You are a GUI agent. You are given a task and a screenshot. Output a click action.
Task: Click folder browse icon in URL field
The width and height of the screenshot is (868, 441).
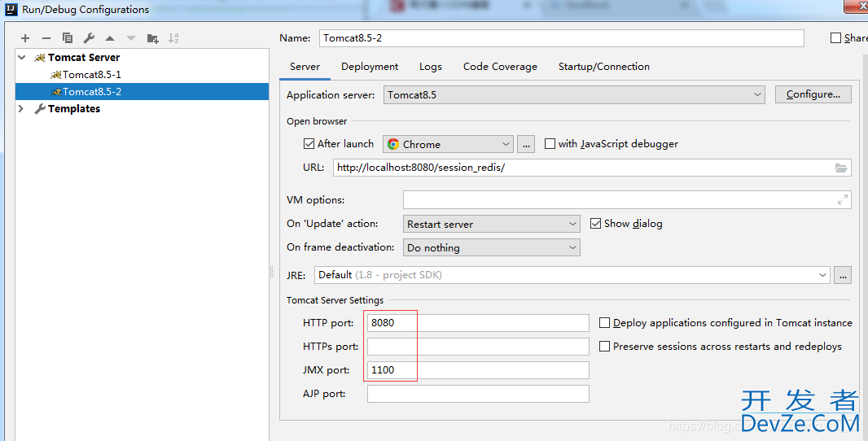841,168
